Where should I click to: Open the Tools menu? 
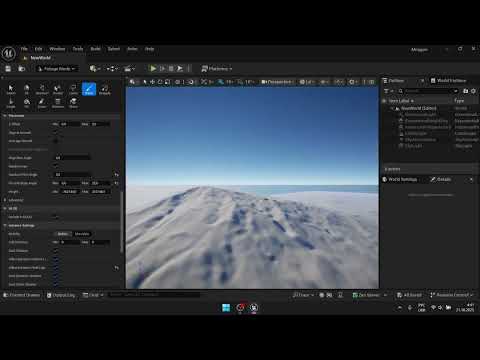[78, 49]
